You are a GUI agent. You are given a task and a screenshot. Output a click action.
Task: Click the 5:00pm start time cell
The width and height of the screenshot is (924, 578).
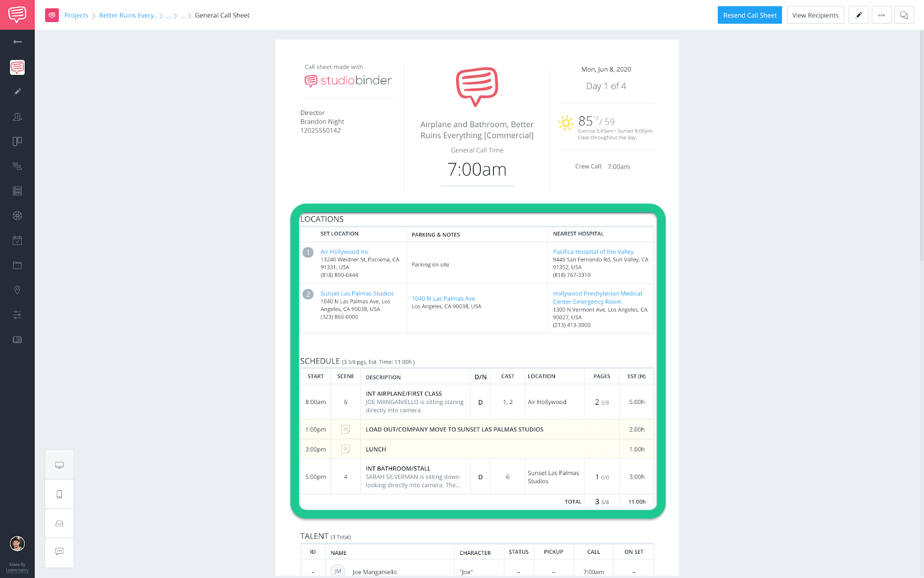tap(315, 477)
